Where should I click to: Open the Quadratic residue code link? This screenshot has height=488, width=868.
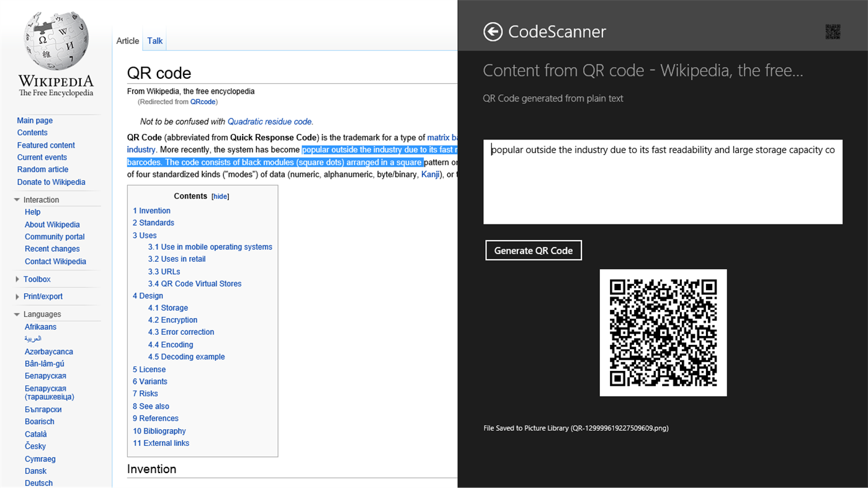pyautogui.click(x=269, y=122)
